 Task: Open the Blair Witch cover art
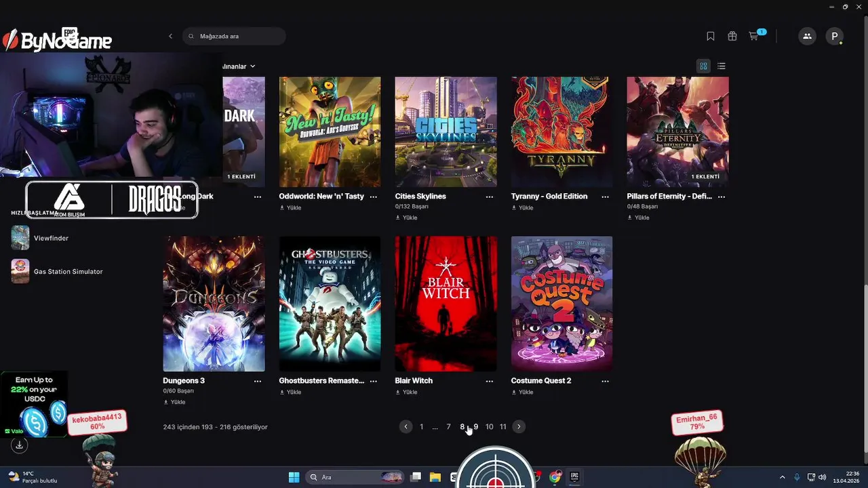click(x=446, y=304)
